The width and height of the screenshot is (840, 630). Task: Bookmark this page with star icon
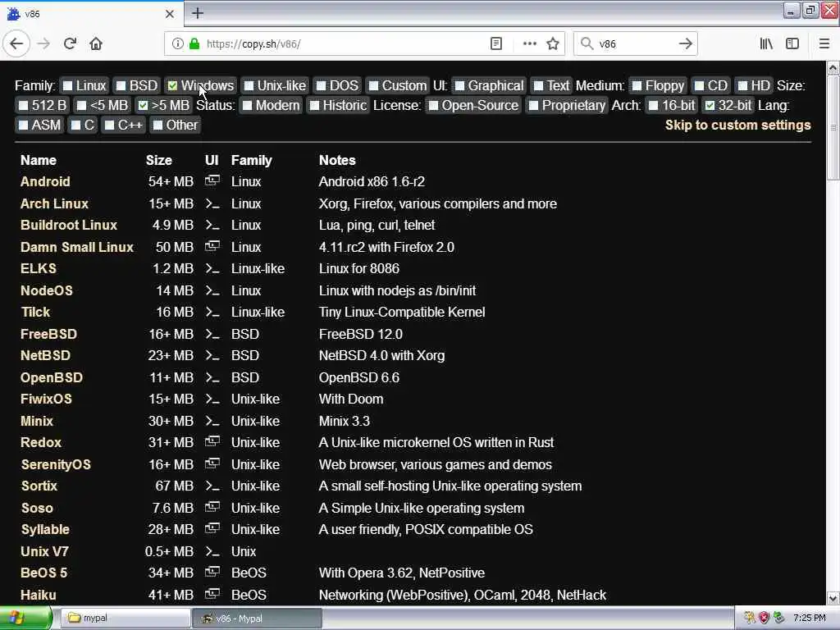point(553,43)
